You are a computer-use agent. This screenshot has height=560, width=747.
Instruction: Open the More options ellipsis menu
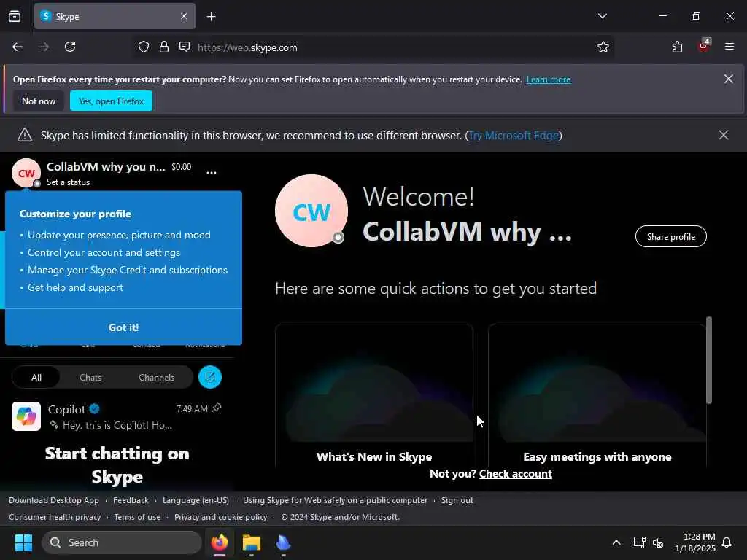coord(212,172)
